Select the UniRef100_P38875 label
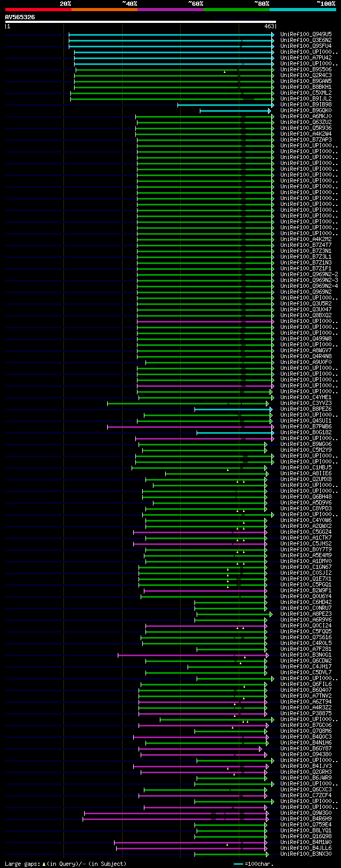The width and height of the screenshot is (341, 868). [x=306, y=713]
